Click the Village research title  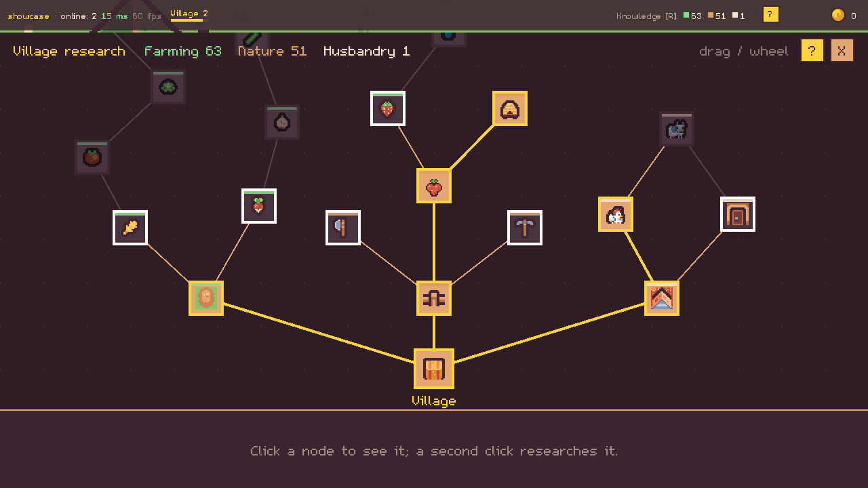69,52
